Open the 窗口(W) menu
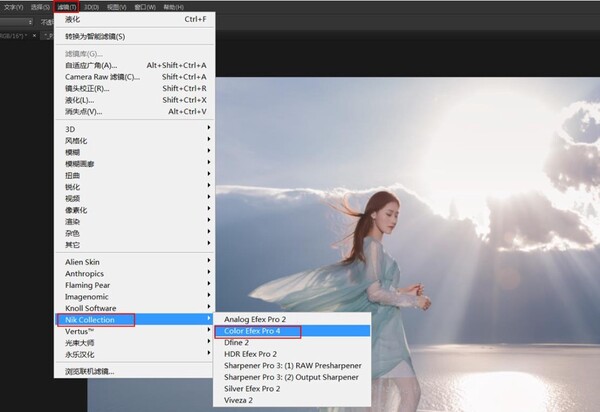This screenshot has width=600, height=412. [145, 7]
